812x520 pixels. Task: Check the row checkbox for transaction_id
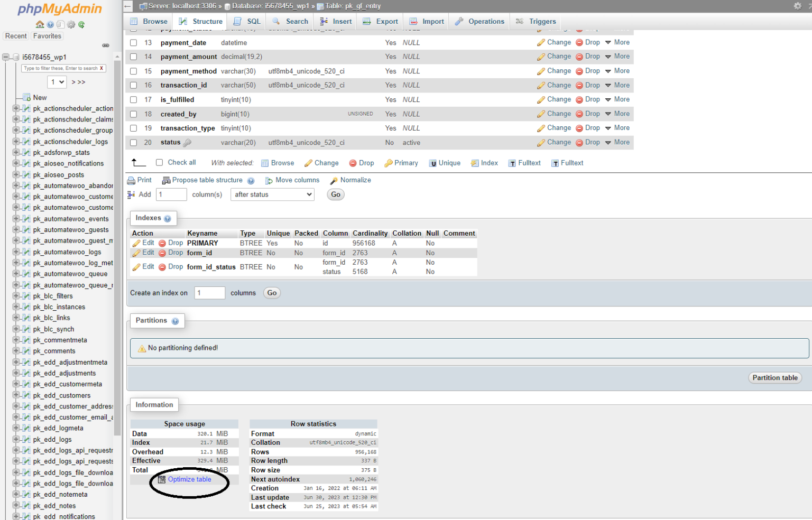(133, 85)
